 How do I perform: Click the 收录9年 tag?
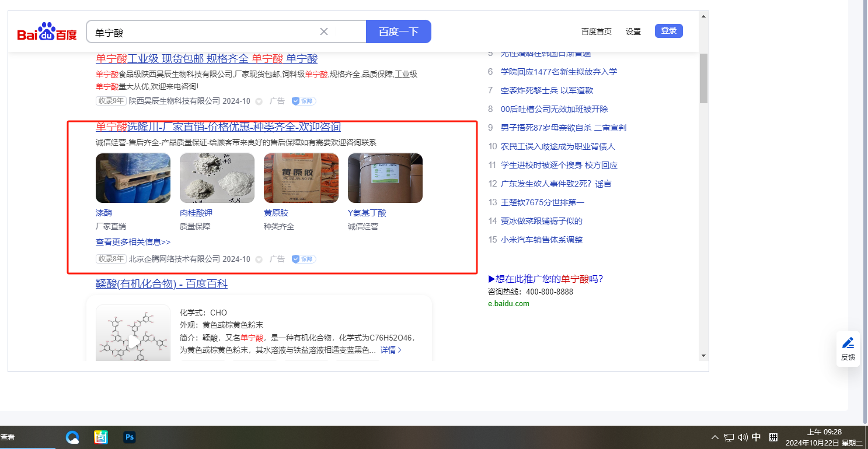(x=111, y=101)
